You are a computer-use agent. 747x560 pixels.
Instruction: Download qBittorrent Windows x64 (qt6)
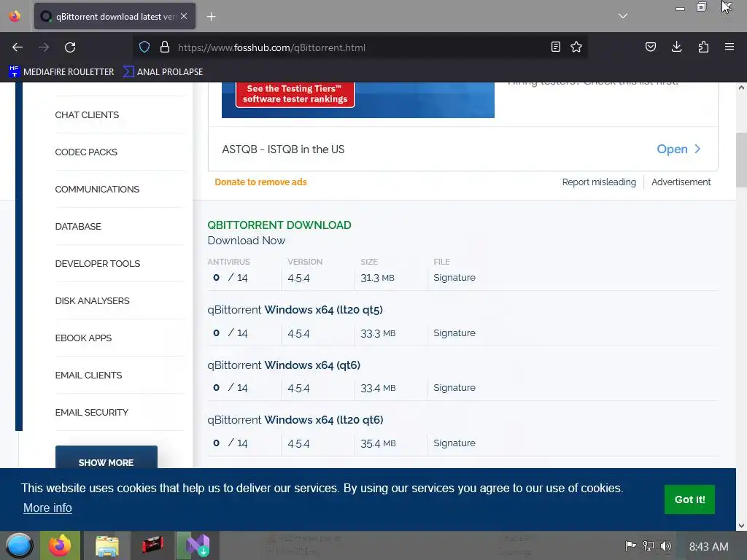[284, 365]
